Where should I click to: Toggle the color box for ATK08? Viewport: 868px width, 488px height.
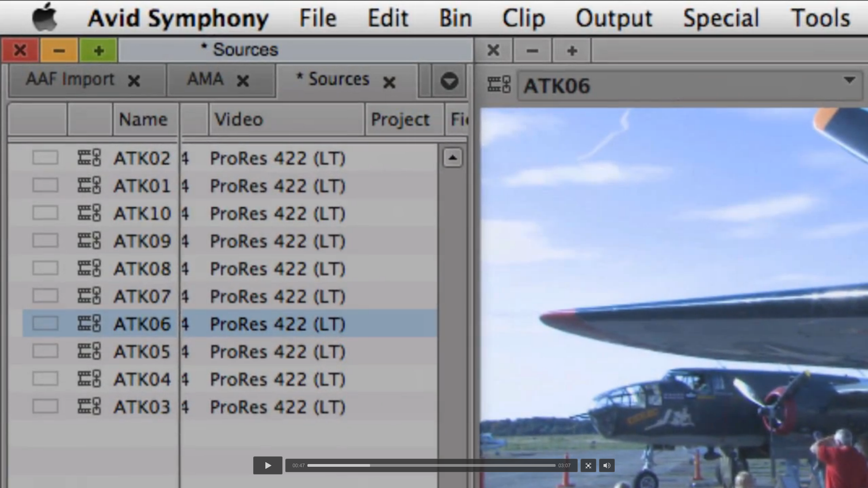45,268
